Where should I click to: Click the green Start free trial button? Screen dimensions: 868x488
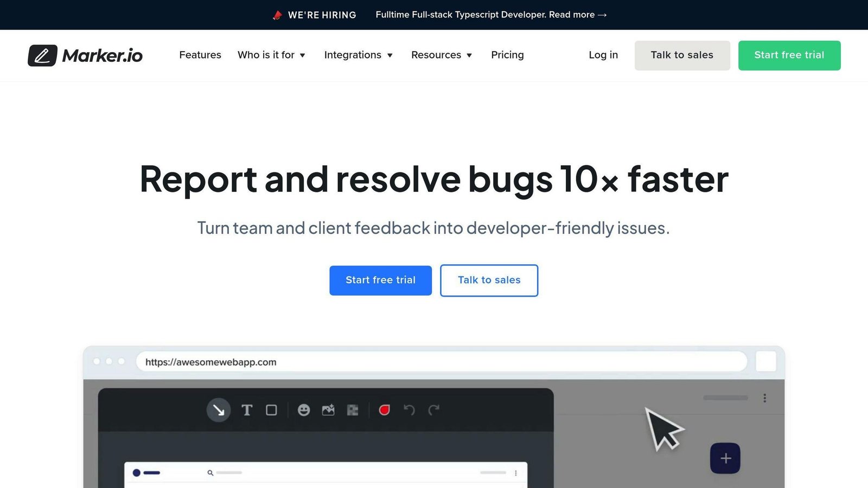(x=789, y=55)
